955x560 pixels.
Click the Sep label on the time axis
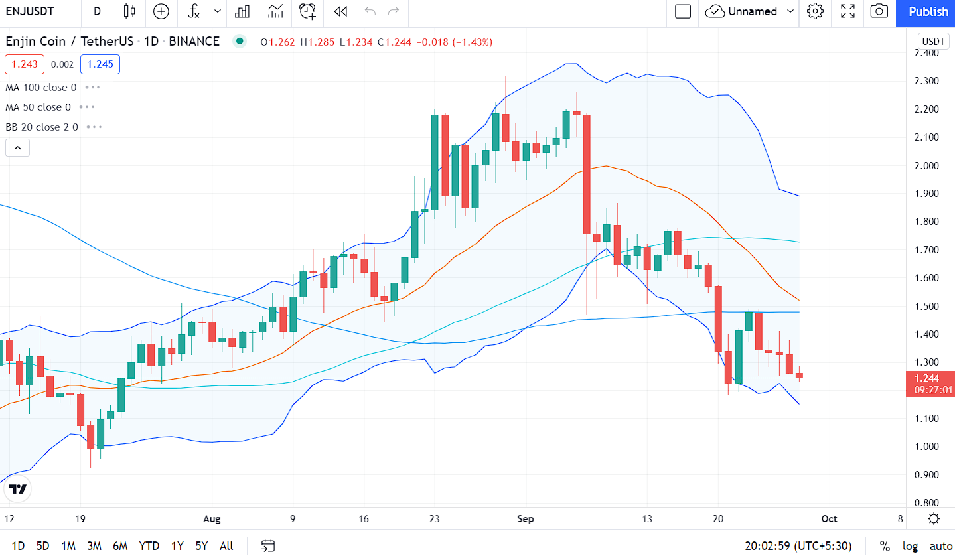(526, 519)
